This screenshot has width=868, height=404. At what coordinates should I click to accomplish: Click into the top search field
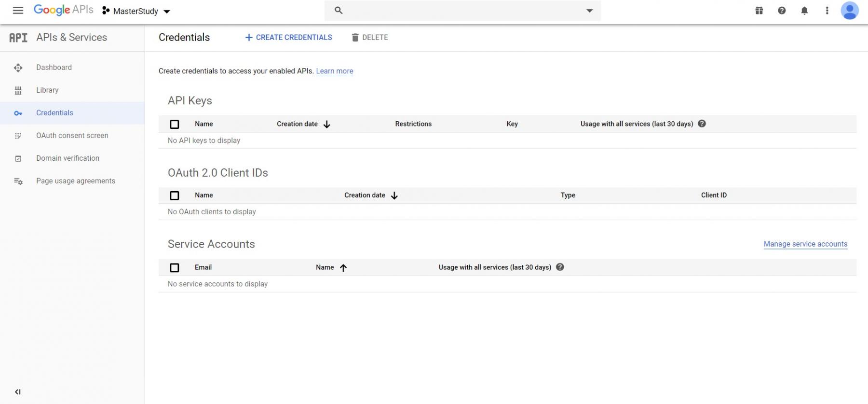pos(458,11)
